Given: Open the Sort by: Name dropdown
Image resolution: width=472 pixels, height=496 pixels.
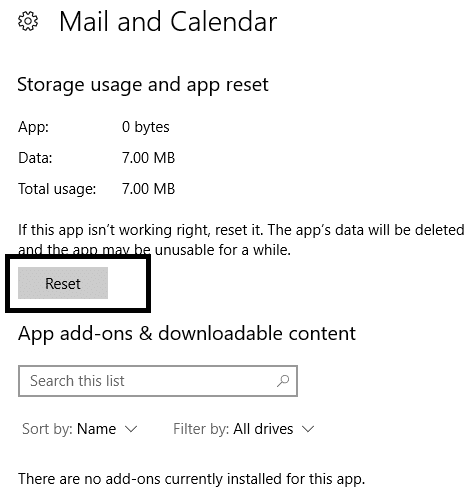Looking at the screenshot, I should [80, 429].
